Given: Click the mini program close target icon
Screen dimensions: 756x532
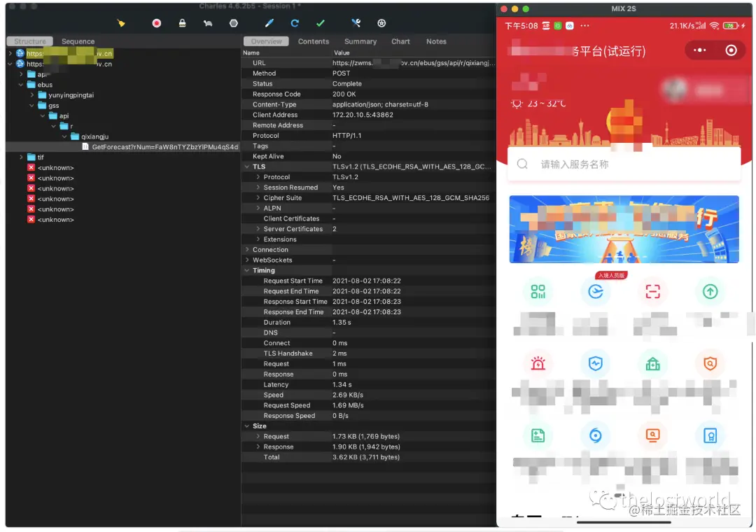Looking at the screenshot, I should coord(731,50).
